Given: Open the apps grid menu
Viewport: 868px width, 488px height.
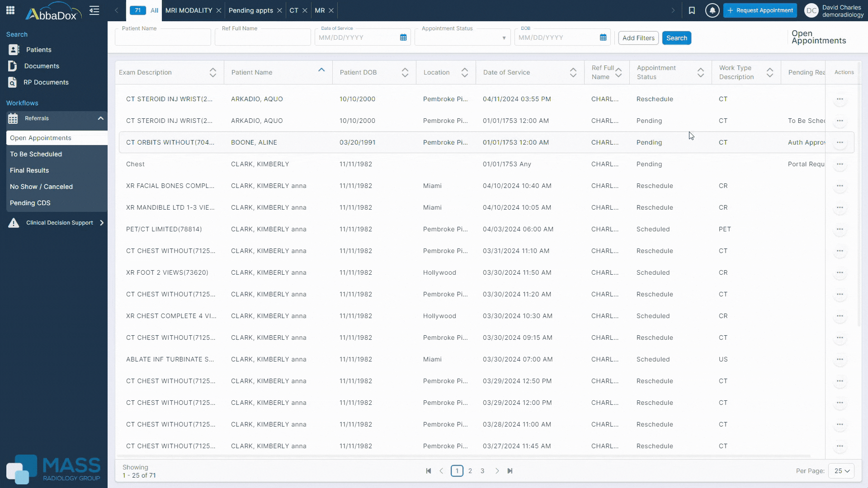Looking at the screenshot, I should pos(10,10).
